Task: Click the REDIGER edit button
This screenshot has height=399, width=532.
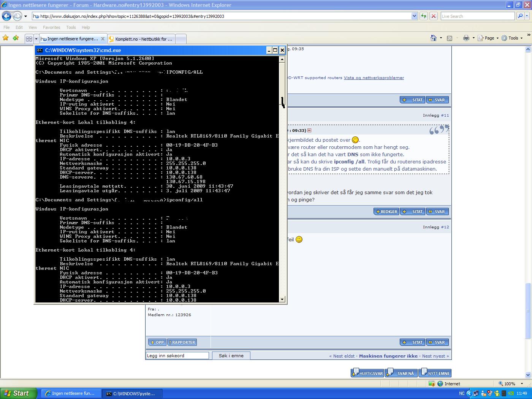Action: point(386,212)
